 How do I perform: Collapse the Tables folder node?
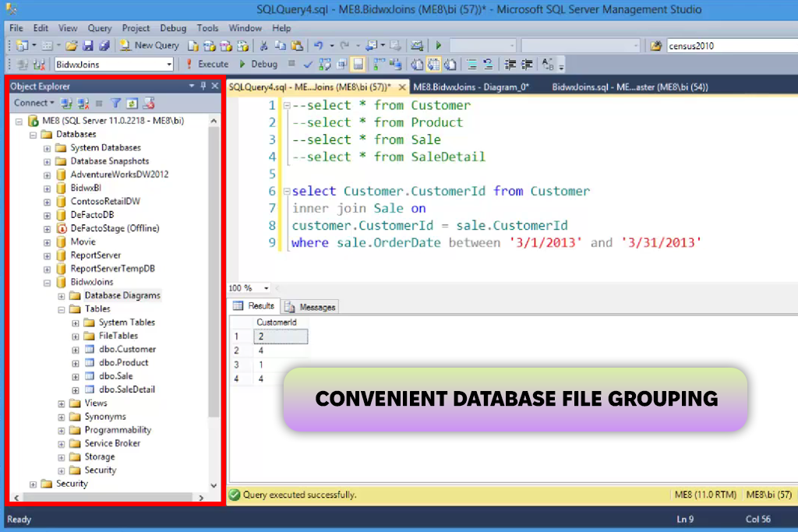[x=61, y=309]
